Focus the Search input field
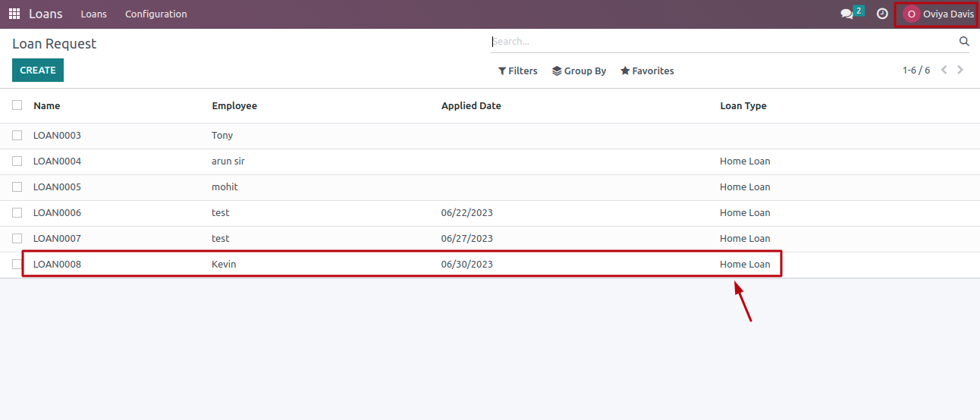Screen dimensions: 980x420 coord(724,42)
